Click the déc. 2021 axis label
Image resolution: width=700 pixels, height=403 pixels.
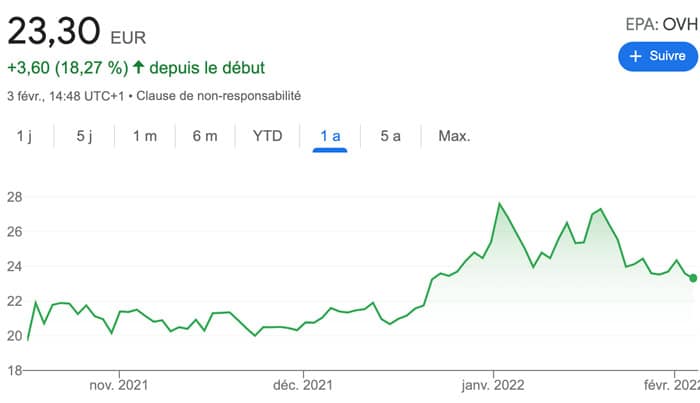(302, 386)
